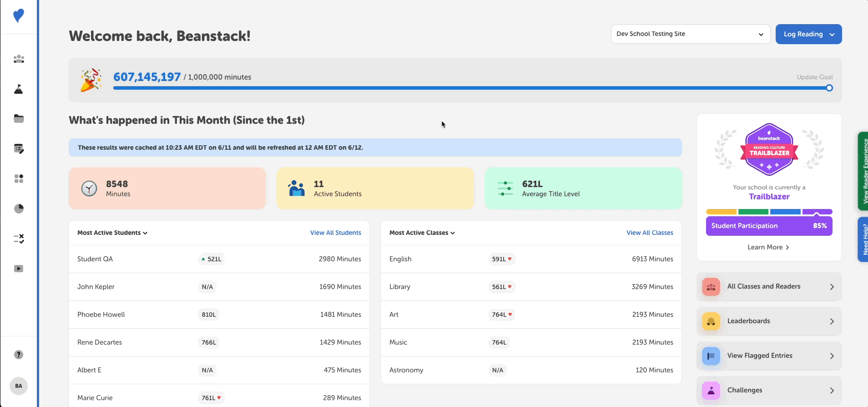Open the Leaderboards menu item
The width and height of the screenshot is (868, 407).
click(x=769, y=321)
